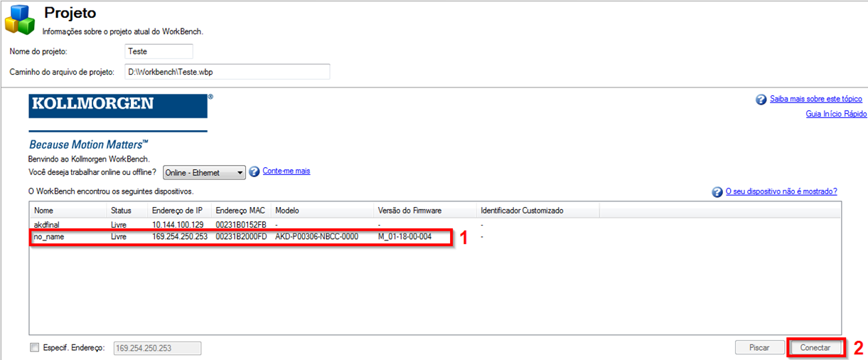
Task: Open the Conte-me mais link
Action: pos(286,171)
